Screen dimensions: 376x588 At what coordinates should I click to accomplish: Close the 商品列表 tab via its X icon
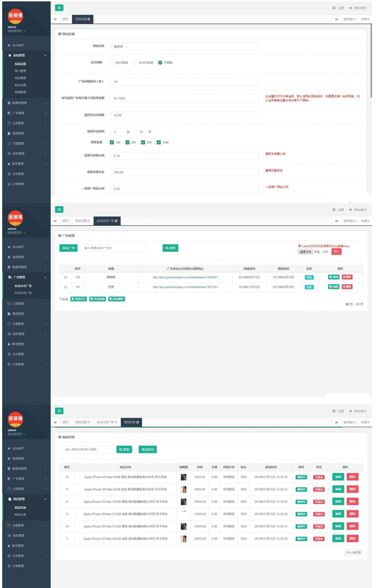[138, 423]
